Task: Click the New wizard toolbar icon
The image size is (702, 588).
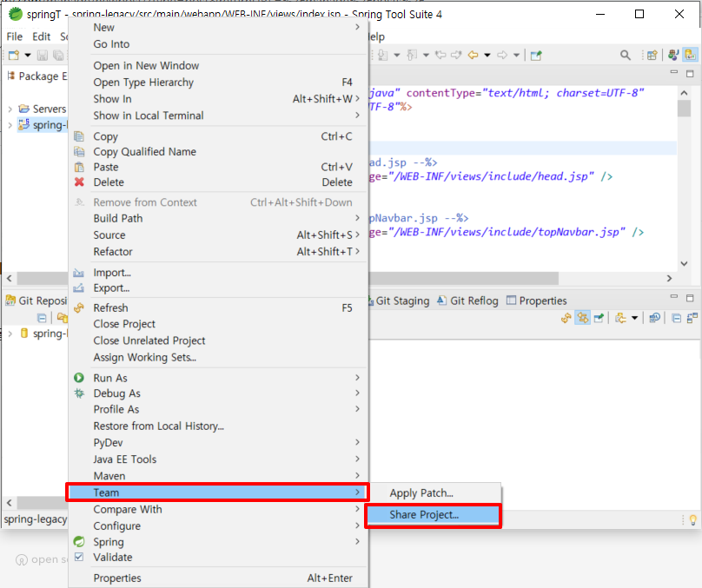Action: pos(14,55)
